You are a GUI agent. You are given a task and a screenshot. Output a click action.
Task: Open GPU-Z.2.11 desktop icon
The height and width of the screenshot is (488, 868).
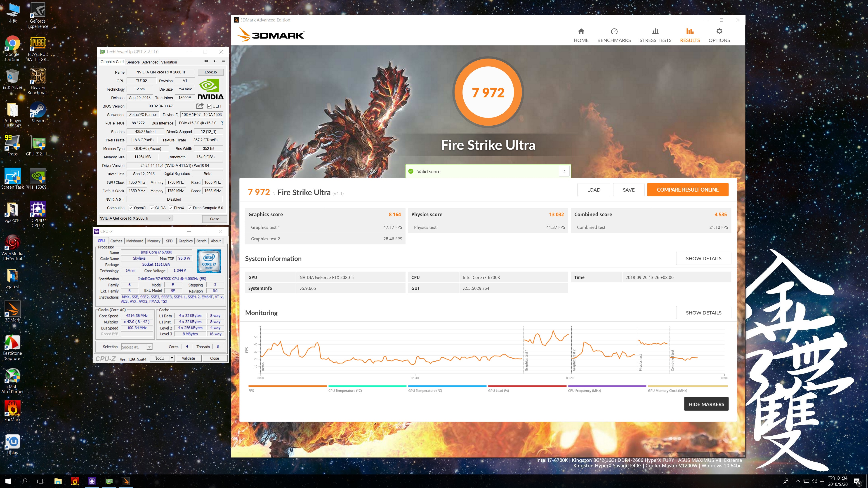point(38,145)
